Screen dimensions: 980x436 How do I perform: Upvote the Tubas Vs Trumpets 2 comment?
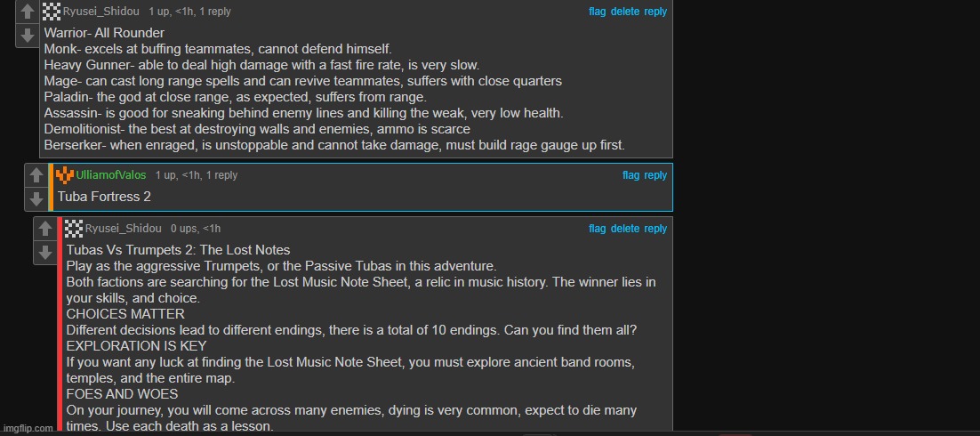[45, 230]
